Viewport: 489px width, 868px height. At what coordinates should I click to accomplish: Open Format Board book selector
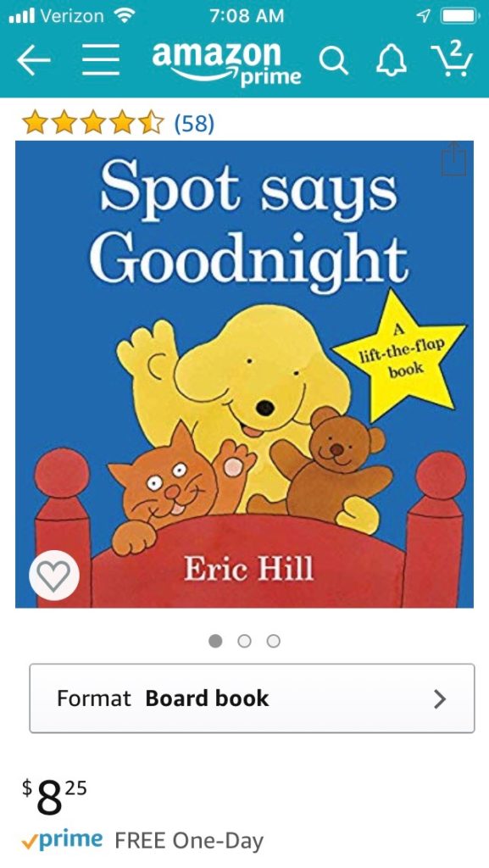252,698
